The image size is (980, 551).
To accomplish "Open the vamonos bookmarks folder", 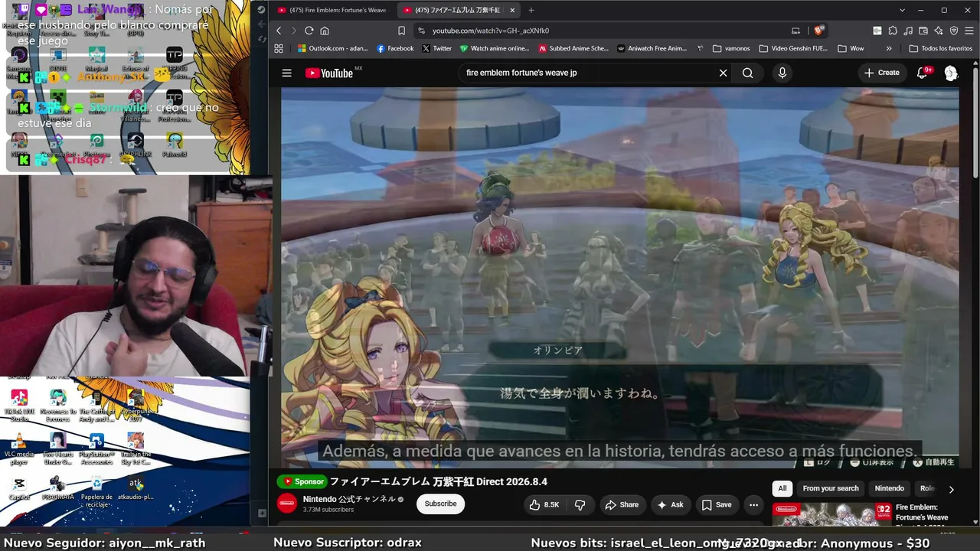I will coord(731,48).
